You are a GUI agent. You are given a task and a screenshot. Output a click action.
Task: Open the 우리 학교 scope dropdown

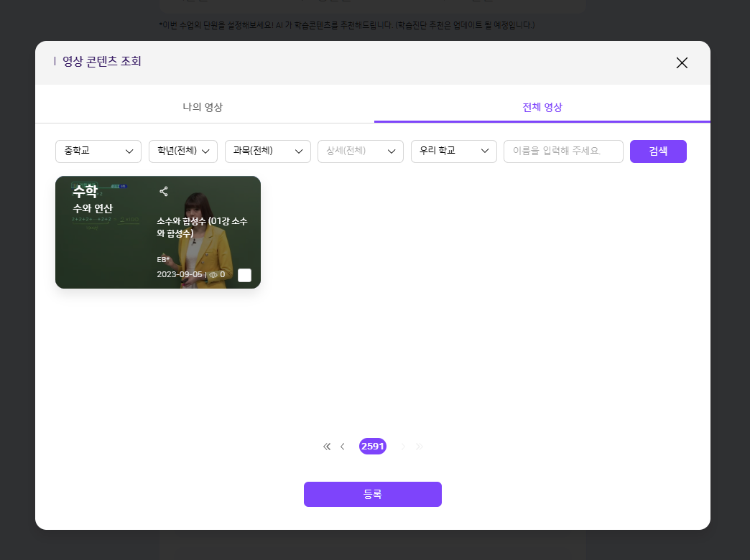point(453,151)
